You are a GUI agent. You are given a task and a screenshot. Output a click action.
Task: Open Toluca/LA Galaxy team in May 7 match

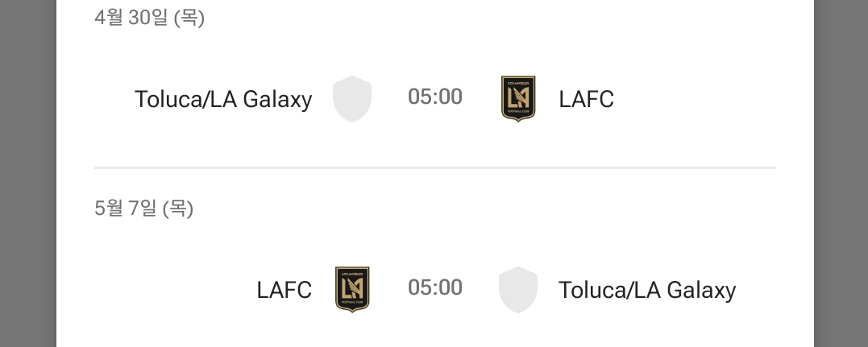click(646, 289)
